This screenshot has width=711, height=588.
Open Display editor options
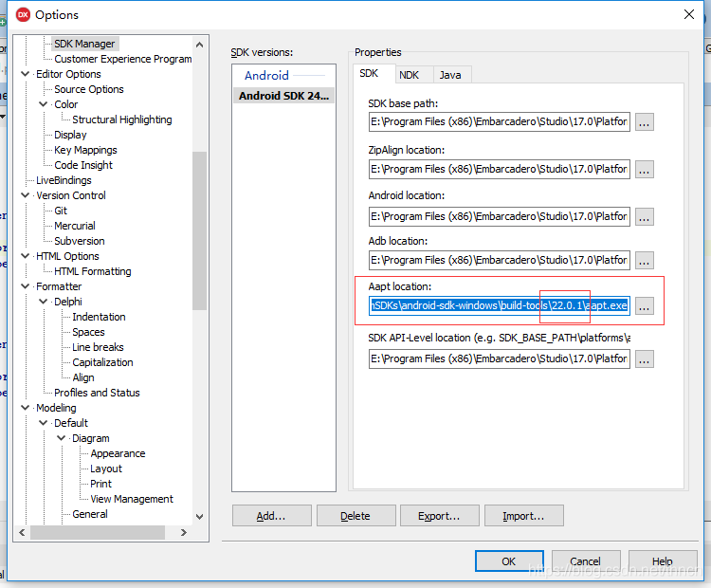(70, 135)
